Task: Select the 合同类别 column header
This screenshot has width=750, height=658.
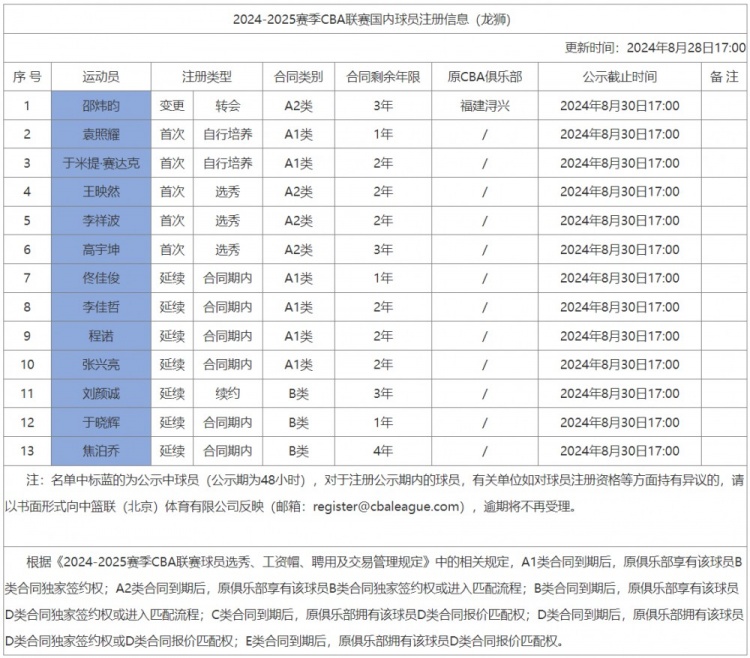Action: click(298, 77)
